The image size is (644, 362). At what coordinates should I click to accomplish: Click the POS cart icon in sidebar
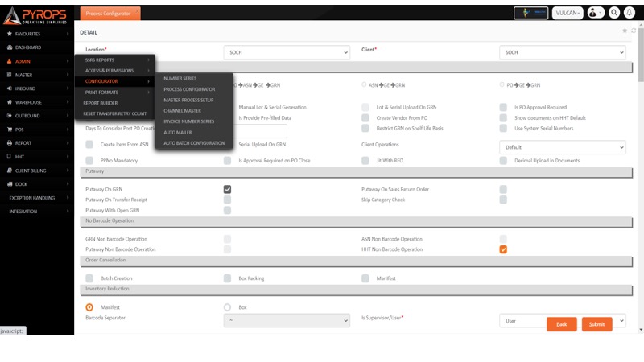click(10, 130)
